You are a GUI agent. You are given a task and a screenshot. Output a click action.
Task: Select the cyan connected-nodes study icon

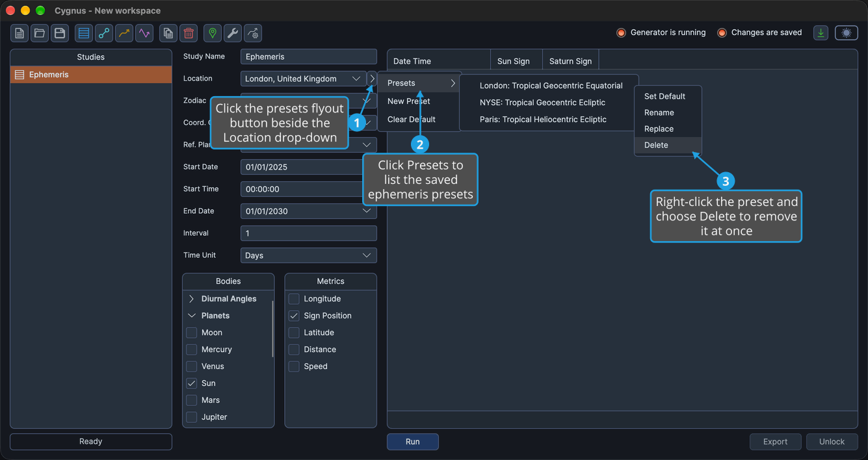click(104, 33)
